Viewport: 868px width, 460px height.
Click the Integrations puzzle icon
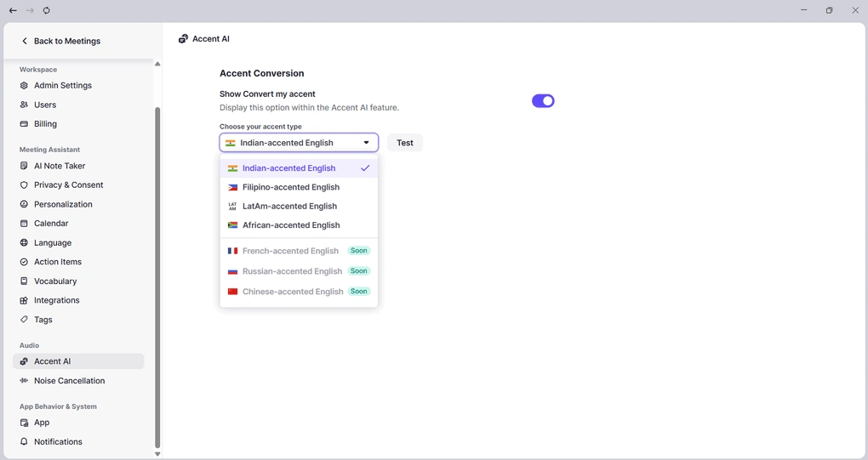pos(24,300)
